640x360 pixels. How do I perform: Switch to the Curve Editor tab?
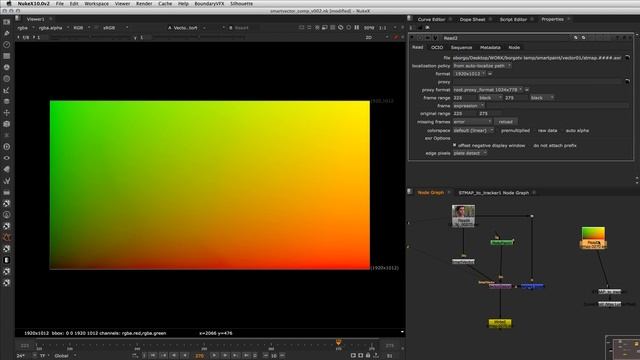click(431, 19)
